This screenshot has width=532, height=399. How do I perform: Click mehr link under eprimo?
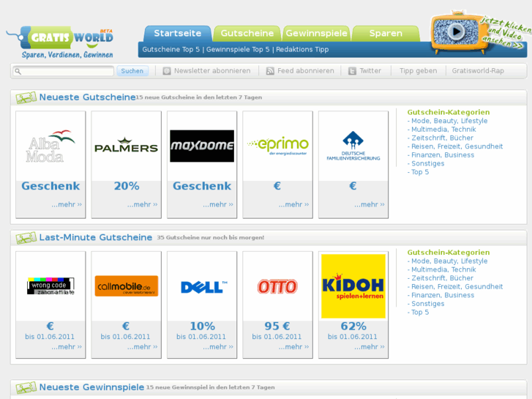pos(293,204)
